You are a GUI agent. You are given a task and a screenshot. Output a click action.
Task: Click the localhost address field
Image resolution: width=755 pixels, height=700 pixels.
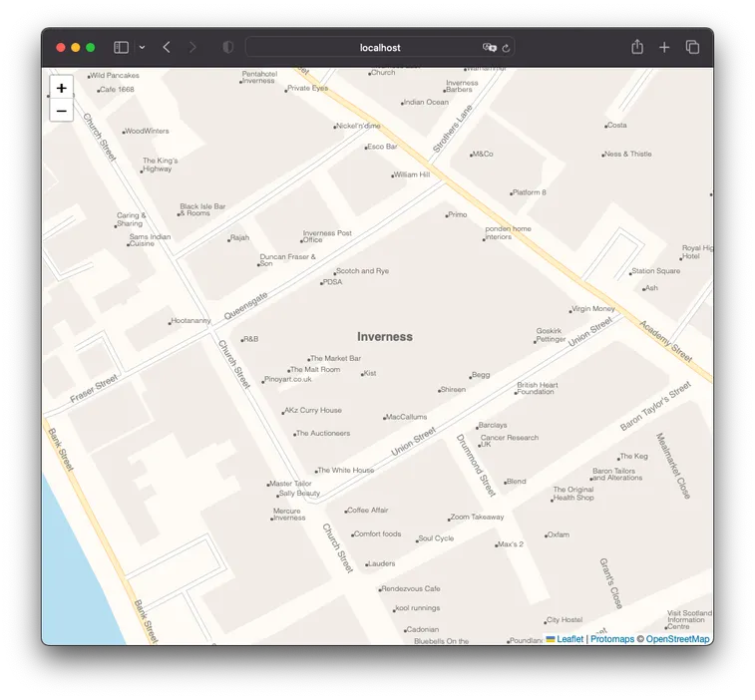[379, 47]
